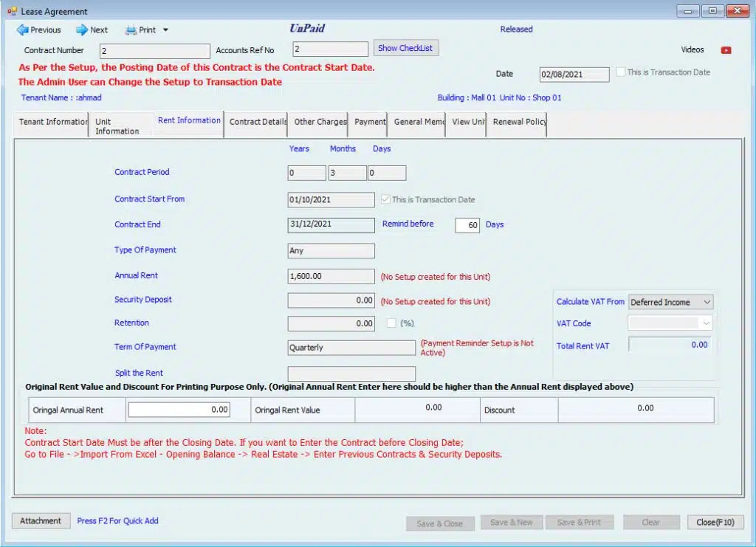Expand the VAT Code dropdown

(707, 323)
